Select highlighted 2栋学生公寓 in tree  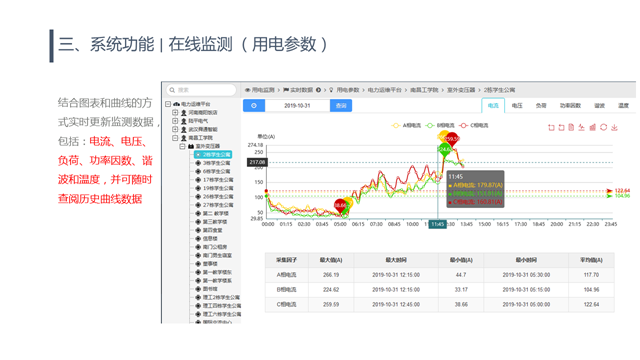pyautogui.click(x=213, y=155)
